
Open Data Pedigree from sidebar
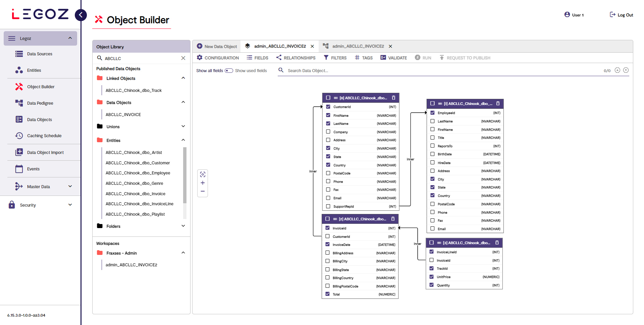coord(40,103)
